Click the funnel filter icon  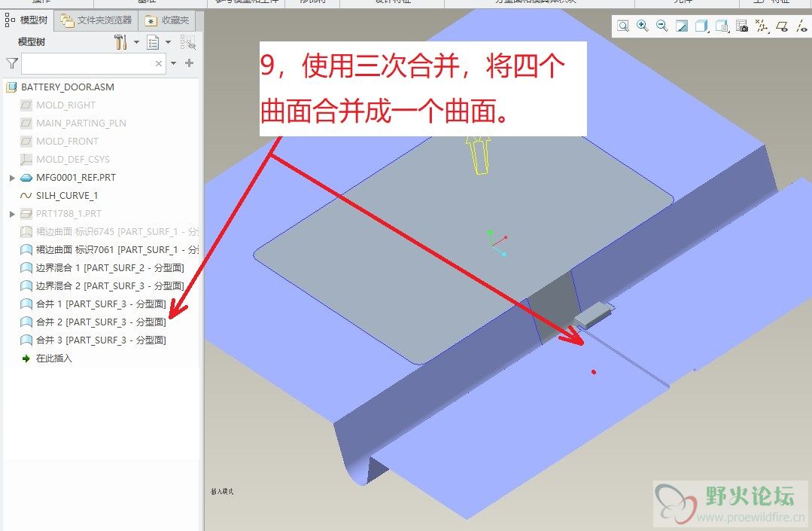[12, 63]
